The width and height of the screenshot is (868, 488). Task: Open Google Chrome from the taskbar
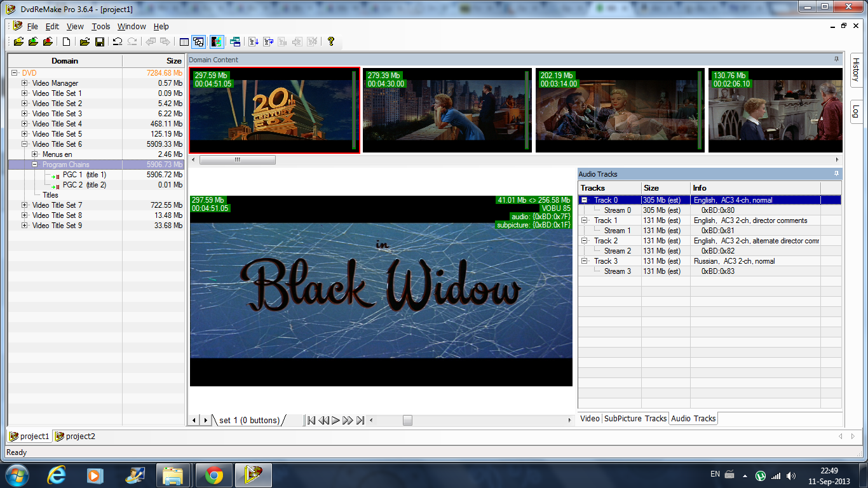click(x=214, y=475)
